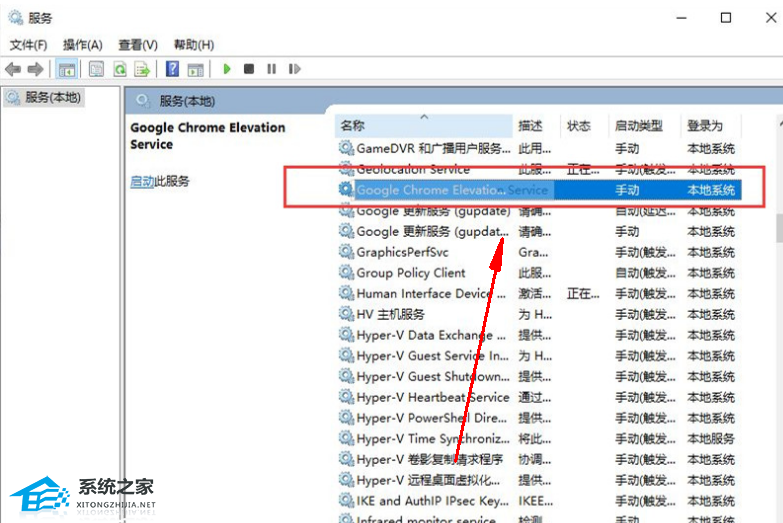Sort by the 描述 column header
Image resolution: width=783 pixels, height=523 pixels.
click(x=536, y=126)
